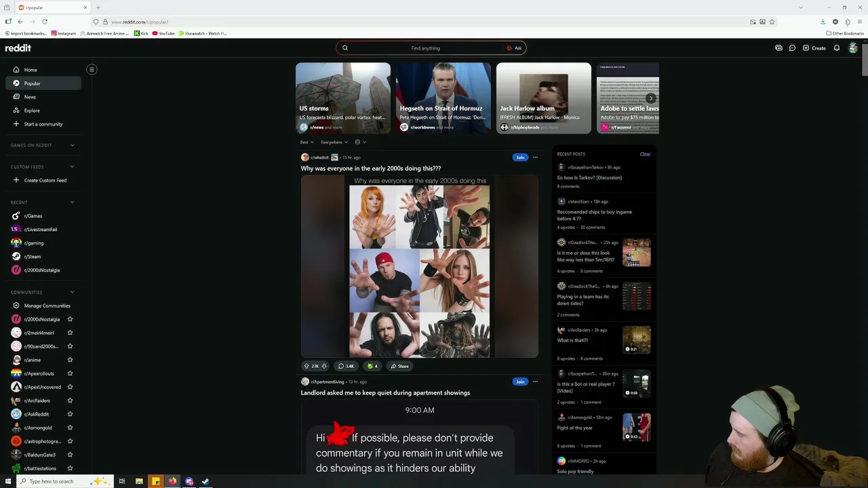Open comments on early 2000s post
The height and width of the screenshot is (488, 868).
[x=347, y=366]
